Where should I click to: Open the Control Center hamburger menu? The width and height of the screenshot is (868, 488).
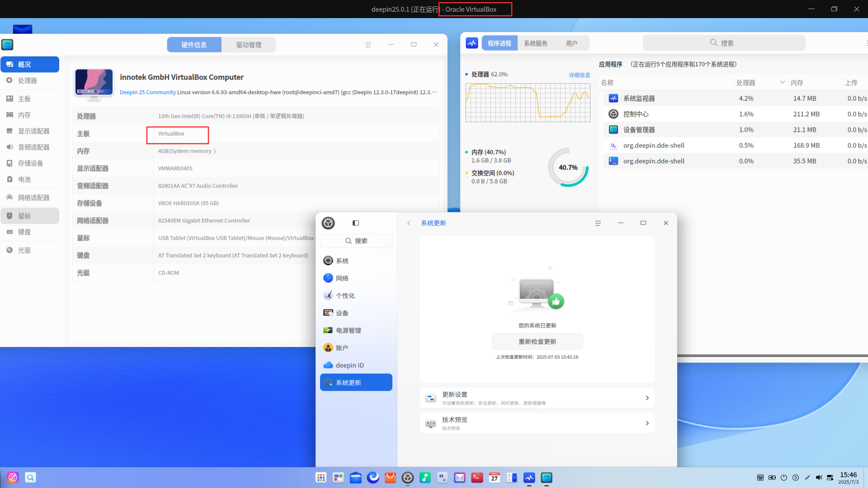click(x=598, y=223)
